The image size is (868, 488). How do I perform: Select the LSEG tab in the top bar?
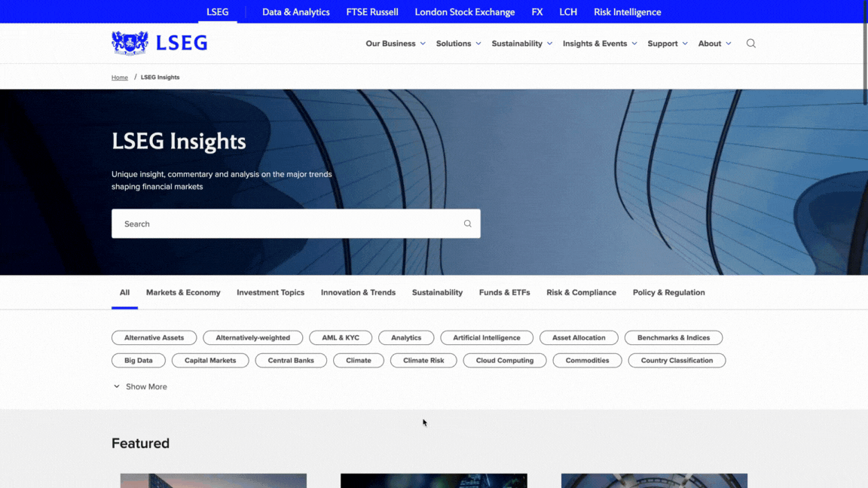218,11
